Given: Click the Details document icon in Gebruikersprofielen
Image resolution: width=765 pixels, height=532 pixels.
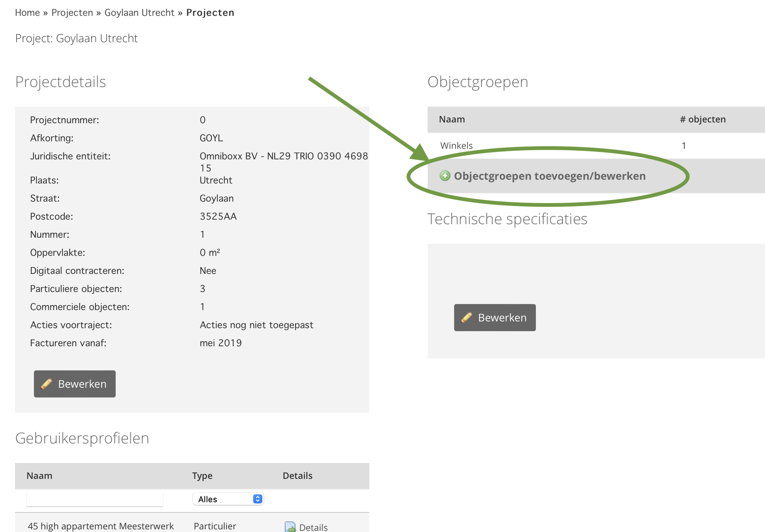Looking at the screenshot, I should click(290, 527).
